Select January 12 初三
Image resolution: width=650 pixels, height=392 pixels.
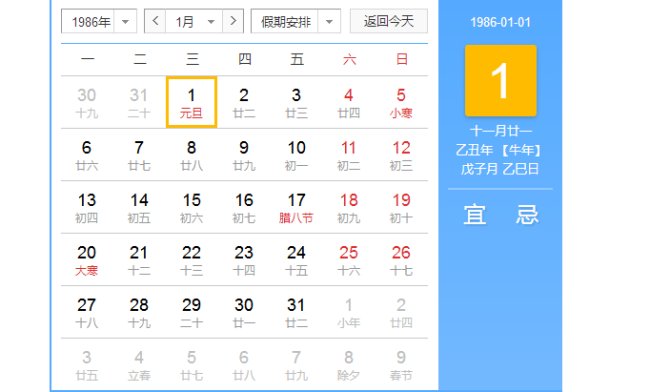click(x=401, y=155)
